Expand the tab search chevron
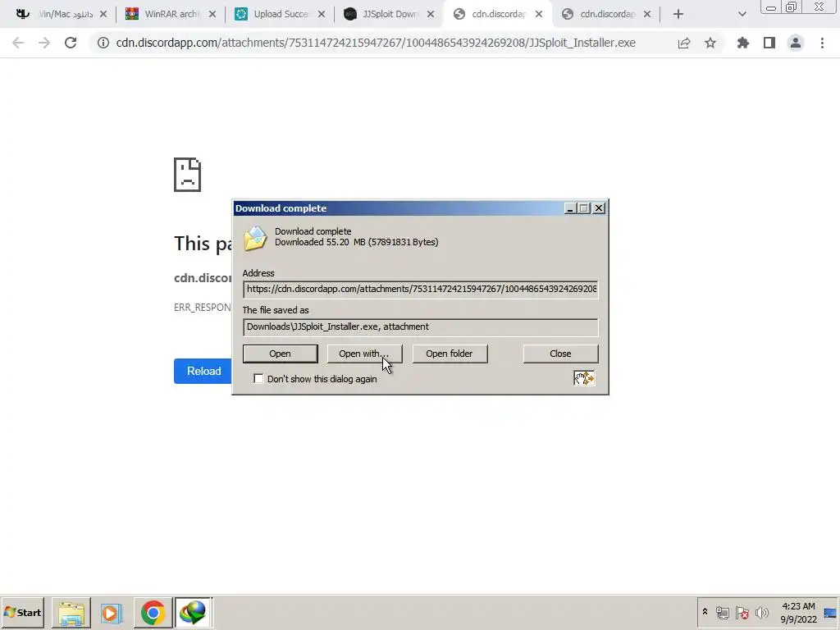The width and height of the screenshot is (840, 630). click(x=742, y=15)
